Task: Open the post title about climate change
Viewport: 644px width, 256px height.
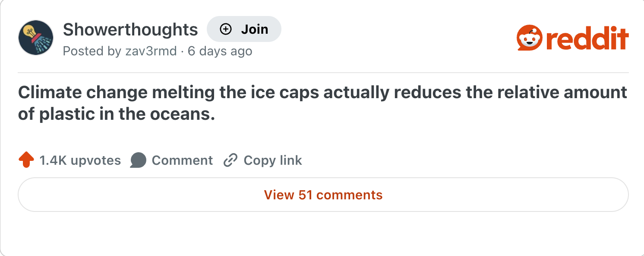Action: pos(322,93)
